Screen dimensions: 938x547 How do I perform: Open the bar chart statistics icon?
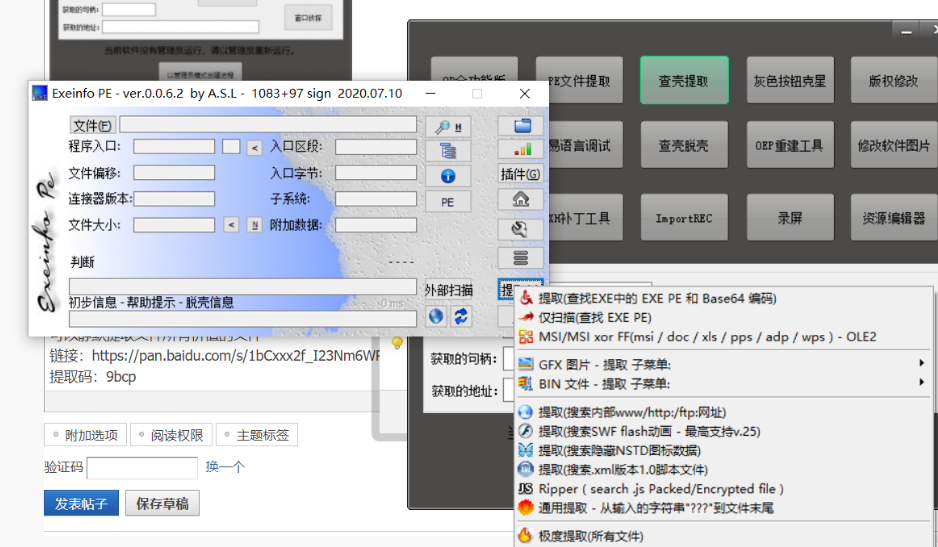(521, 150)
